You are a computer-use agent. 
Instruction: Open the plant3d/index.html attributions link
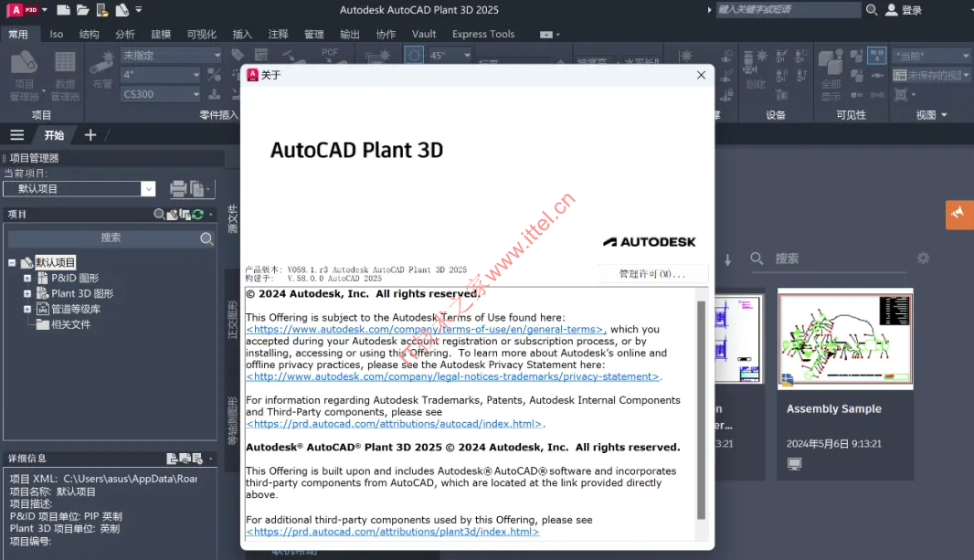tap(393, 532)
